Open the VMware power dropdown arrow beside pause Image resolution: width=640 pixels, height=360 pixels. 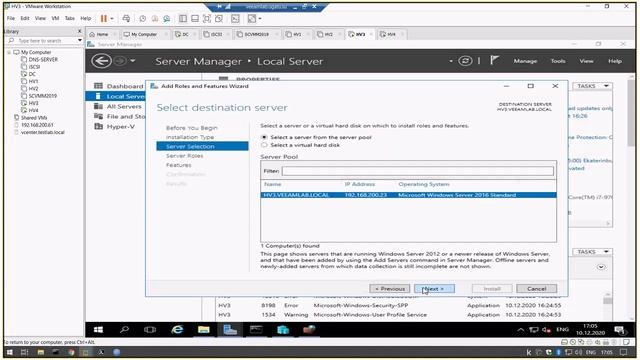(x=112, y=18)
